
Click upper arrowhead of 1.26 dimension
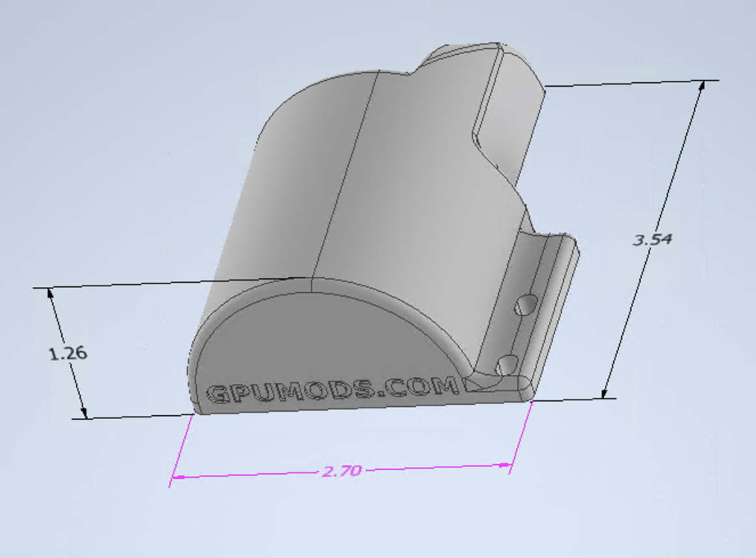pos(51,294)
